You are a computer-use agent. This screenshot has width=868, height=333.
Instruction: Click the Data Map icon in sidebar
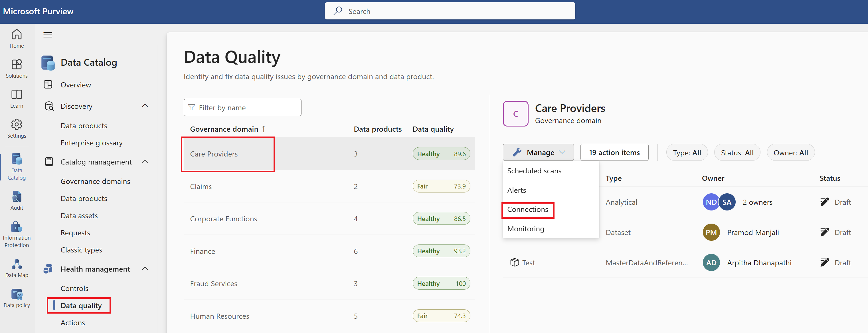[16, 264]
